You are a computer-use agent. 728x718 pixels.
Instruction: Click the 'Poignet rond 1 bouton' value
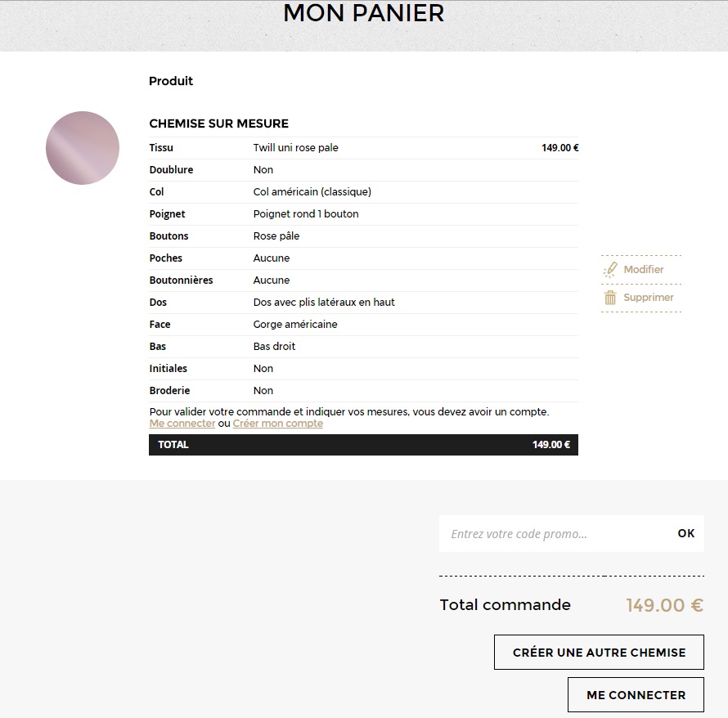(x=306, y=214)
